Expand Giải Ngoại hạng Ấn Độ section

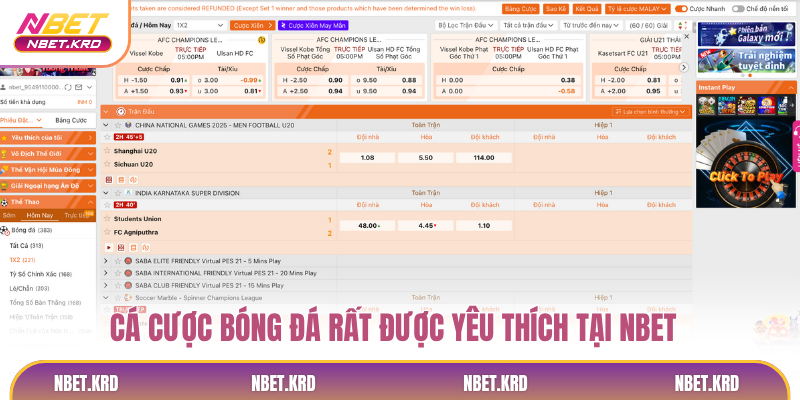tap(48, 186)
